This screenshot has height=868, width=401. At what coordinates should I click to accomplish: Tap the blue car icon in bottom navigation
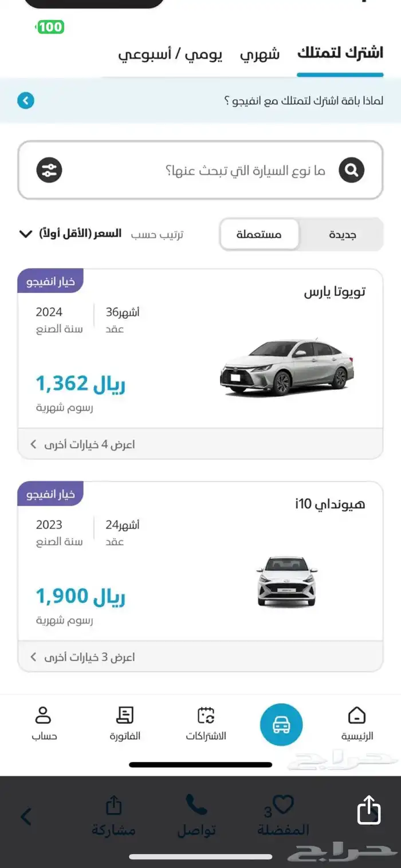click(x=281, y=725)
